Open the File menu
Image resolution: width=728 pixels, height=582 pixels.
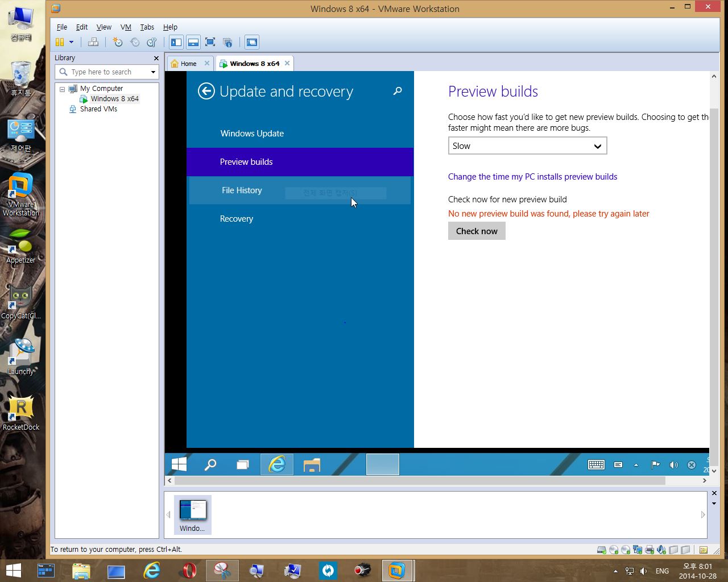[x=62, y=27]
